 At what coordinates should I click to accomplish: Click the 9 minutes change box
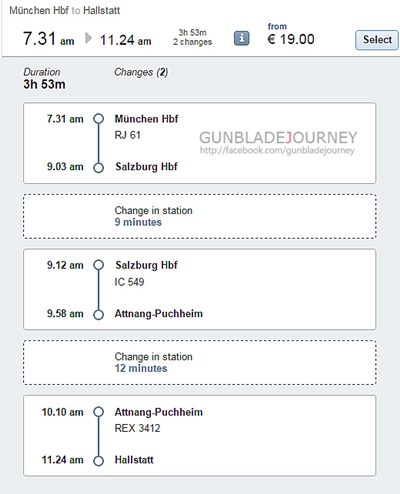(200, 216)
